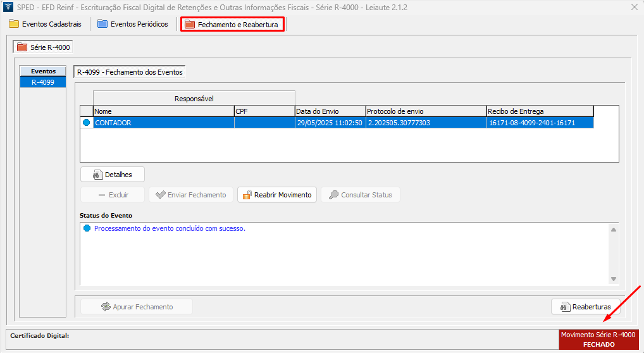644x353 pixels.
Task: Close the SPED EFD Reinf window
Action: coord(634,8)
